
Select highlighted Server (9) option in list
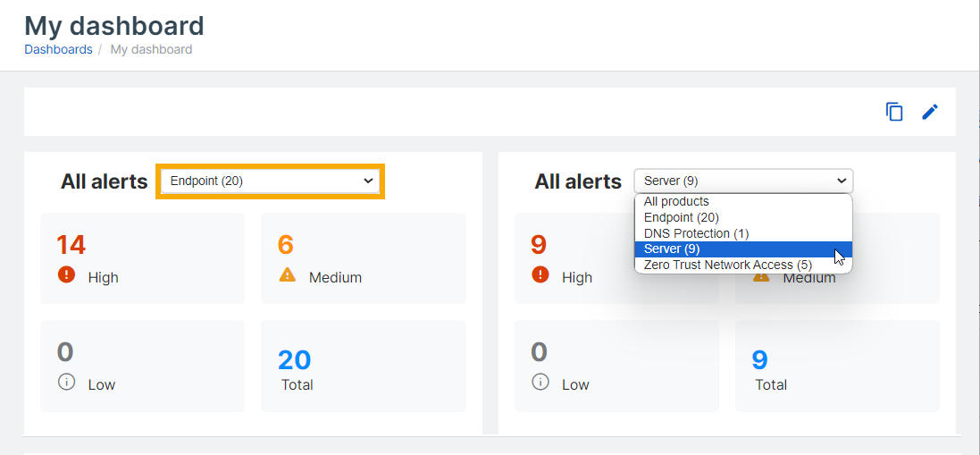672,249
